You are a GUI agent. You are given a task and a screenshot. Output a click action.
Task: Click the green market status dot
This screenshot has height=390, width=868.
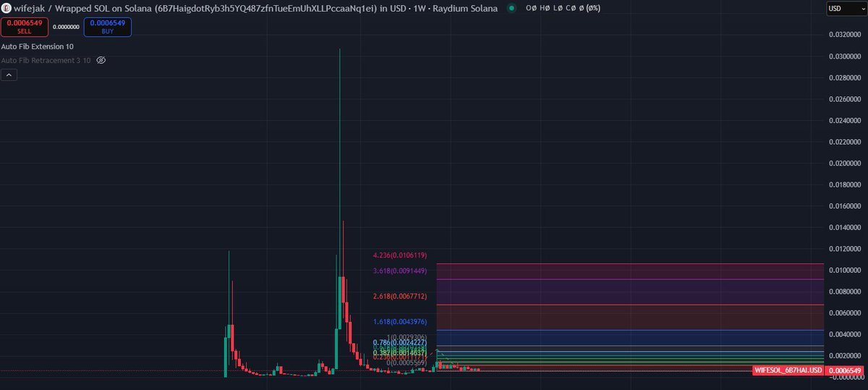click(511, 8)
